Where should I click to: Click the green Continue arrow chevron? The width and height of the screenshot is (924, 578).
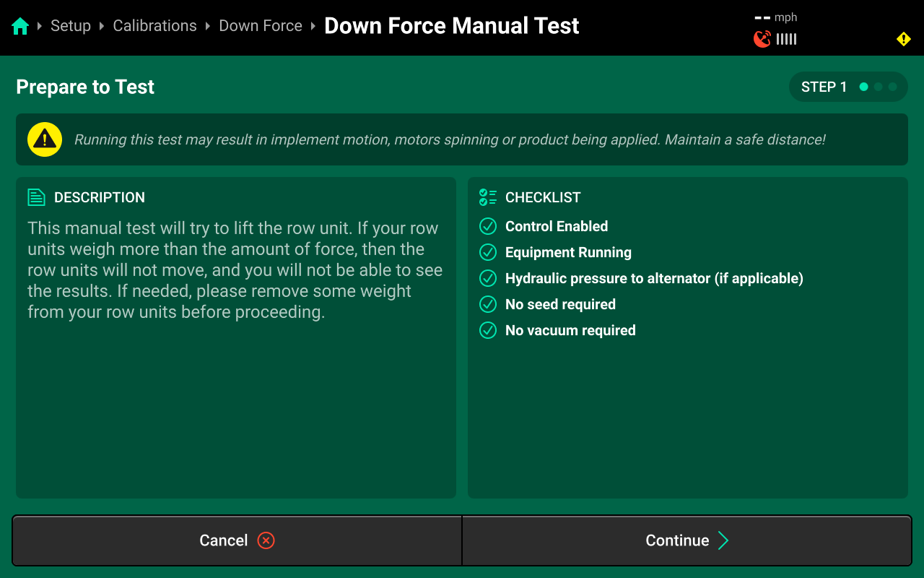point(722,540)
